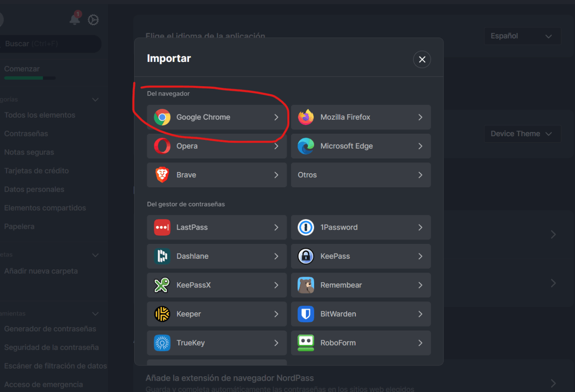Image resolution: width=575 pixels, height=392 pixels.
Task: Choose Brave import option
Action: [x=216, y=175]
